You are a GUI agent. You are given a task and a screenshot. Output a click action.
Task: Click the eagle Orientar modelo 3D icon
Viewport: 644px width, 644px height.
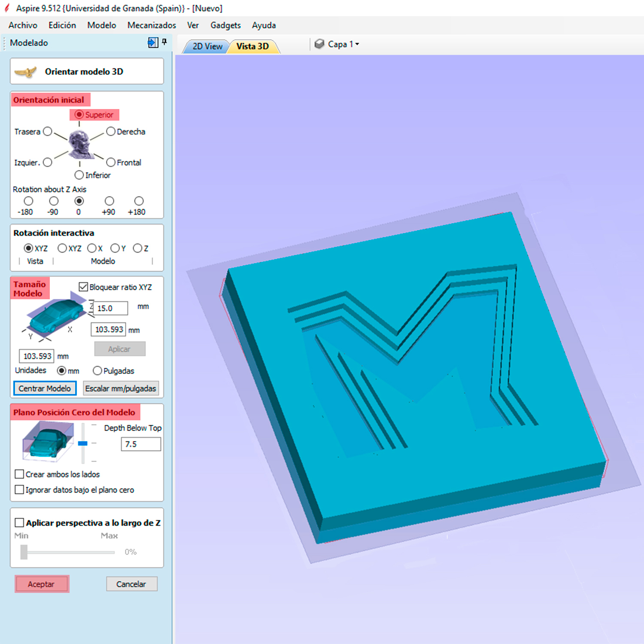[26, 72]
